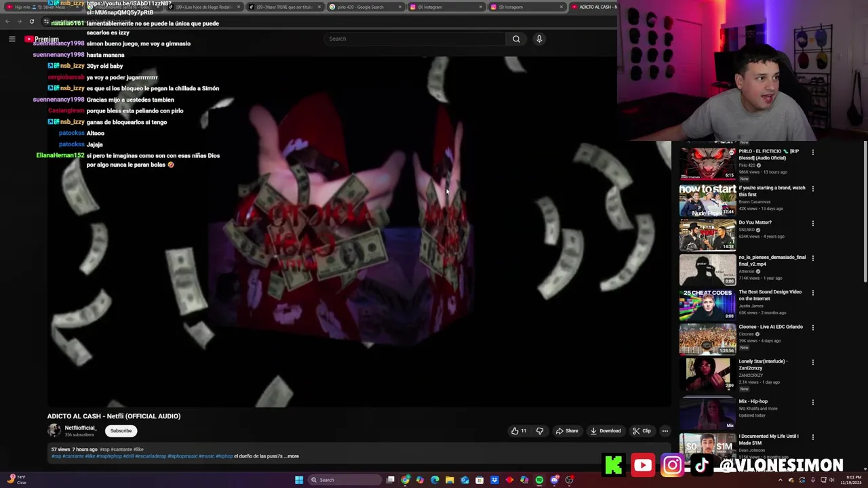The width and height of the screenshot is (868, 488).
Task: Open Copilot from the taskbar
Action: coord(420,480)
